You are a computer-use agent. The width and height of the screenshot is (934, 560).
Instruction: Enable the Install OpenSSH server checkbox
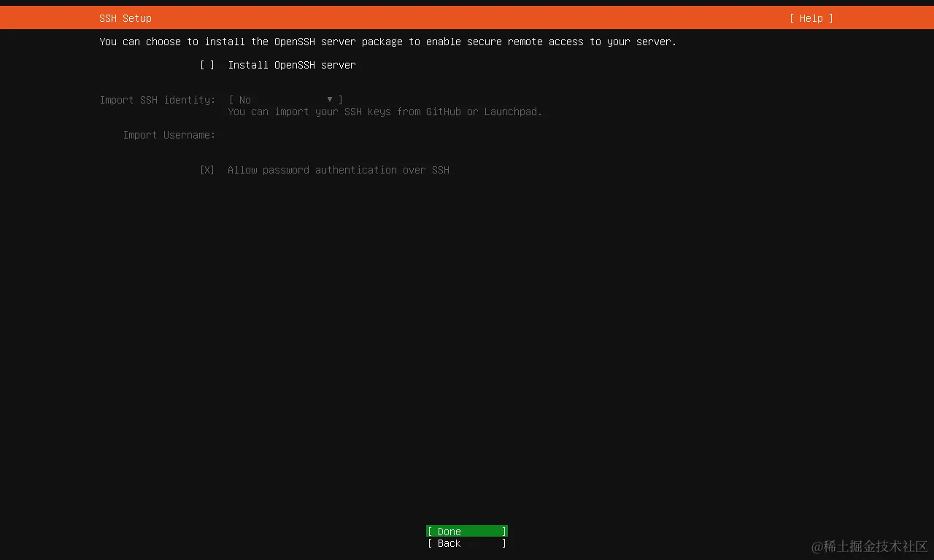point(207,65)
